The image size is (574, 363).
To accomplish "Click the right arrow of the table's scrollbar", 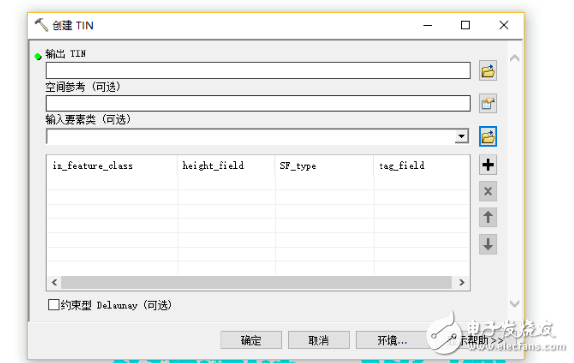I will coord(462,282).
